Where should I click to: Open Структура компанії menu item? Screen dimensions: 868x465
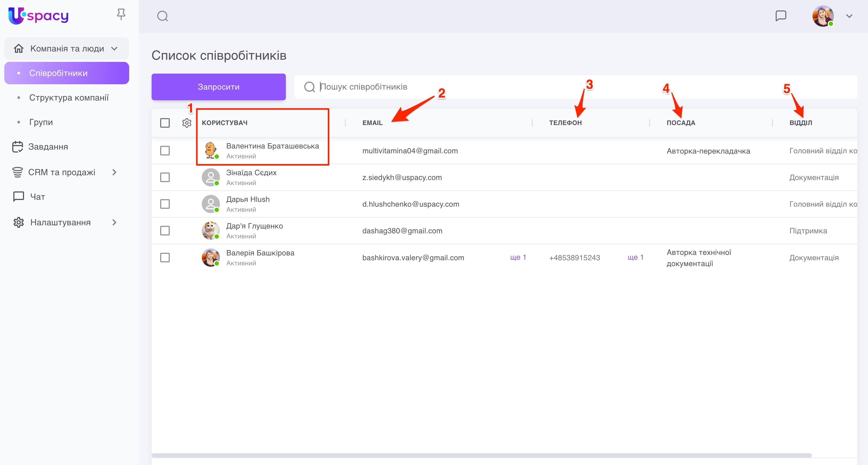point(69,98)
